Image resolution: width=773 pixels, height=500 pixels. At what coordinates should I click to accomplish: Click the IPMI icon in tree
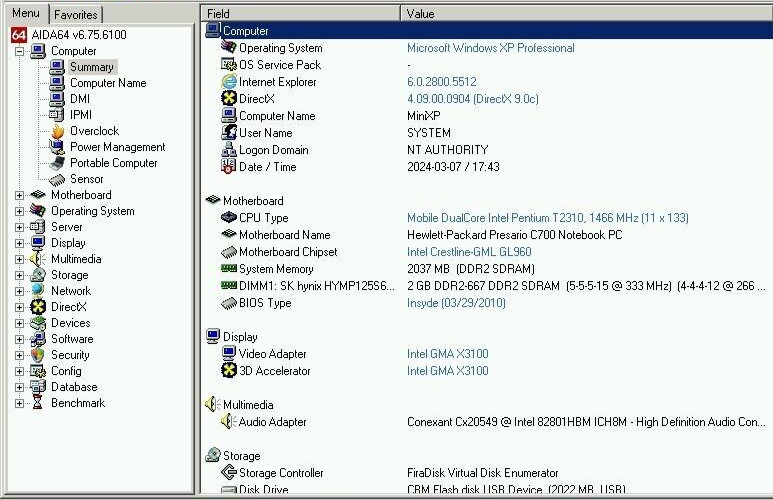[x=57, y=115]
